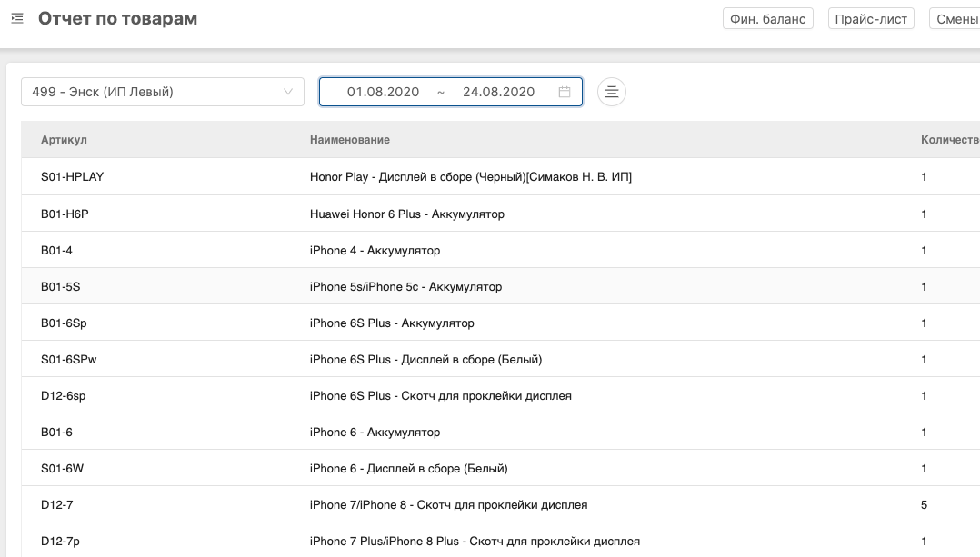Click quantity 1 in S01-HPLAY row
The image size is (980, 557).
tap(924, 176)
